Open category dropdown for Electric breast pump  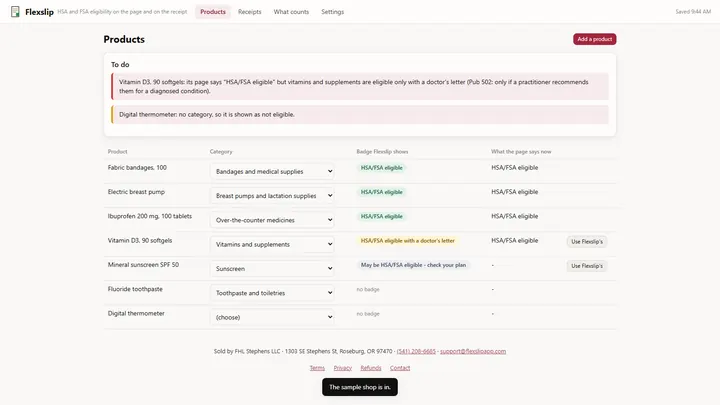click(x=272, y=196)
